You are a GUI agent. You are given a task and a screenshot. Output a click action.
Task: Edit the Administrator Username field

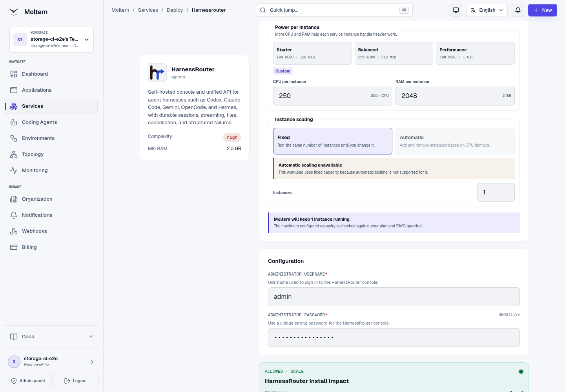click(x=394, y=297)
